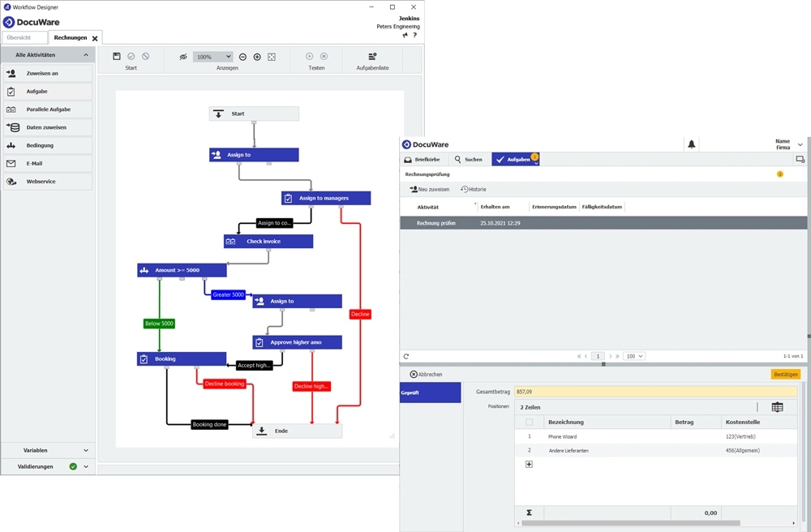Click the Phone Wizard row cell
This screenshot has width=811, height=532.
pyautogui.click(x=562, y=437)
